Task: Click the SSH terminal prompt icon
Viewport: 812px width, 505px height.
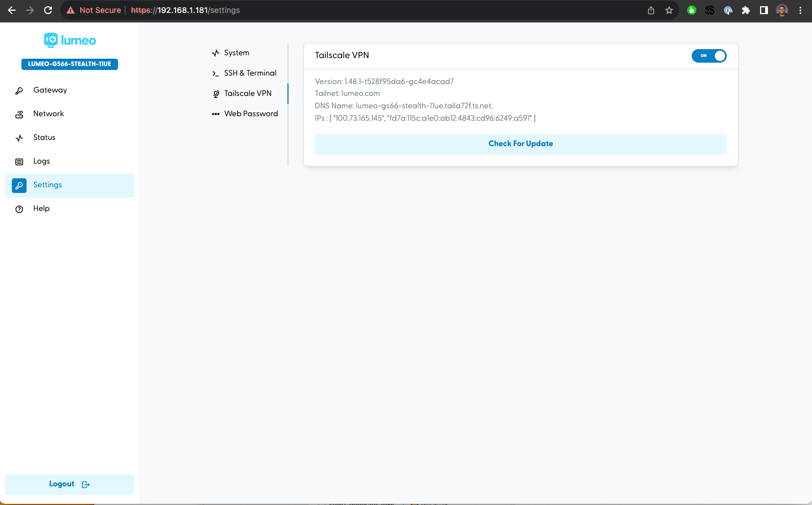Action: [216, 73]
